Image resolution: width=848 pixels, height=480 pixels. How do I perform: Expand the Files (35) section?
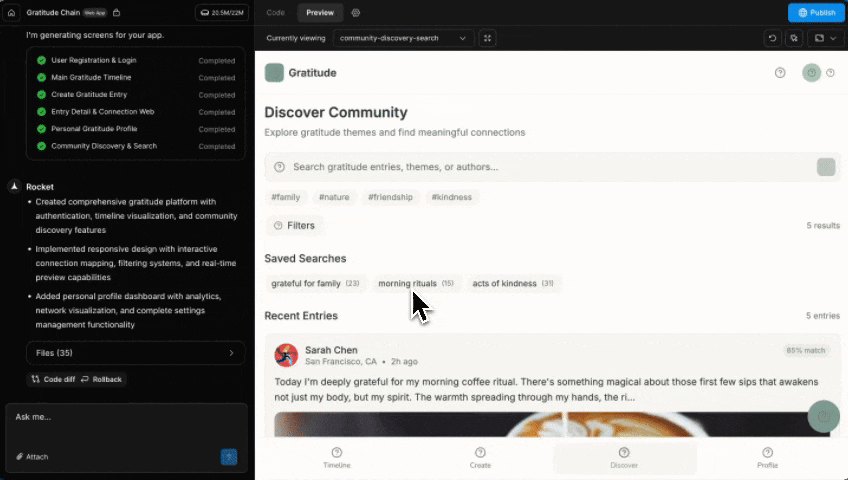point(135,353)
